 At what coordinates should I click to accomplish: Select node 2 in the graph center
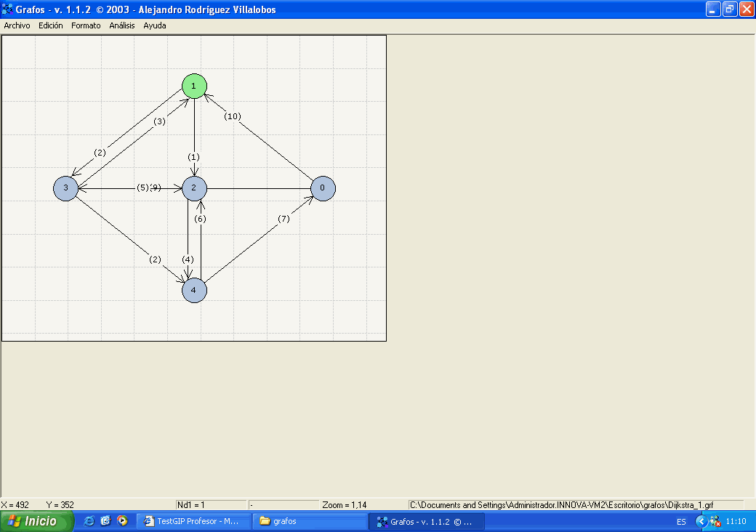tap(194, 188)
